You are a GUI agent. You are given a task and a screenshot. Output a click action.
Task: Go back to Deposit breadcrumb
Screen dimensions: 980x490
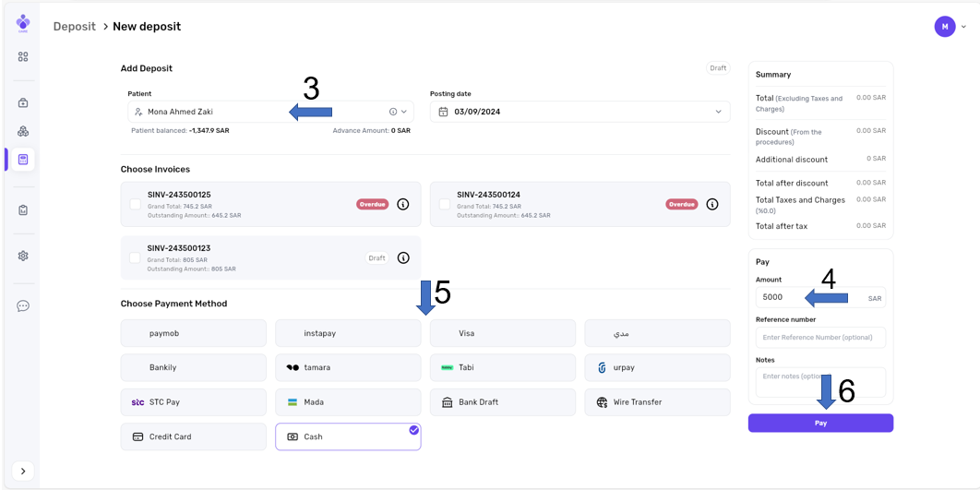point(74,27)
